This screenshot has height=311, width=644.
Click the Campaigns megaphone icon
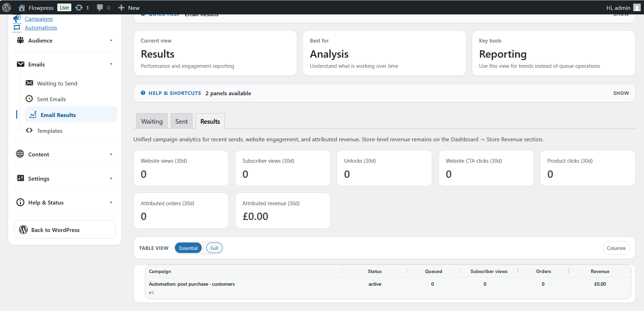click(17, 18)
